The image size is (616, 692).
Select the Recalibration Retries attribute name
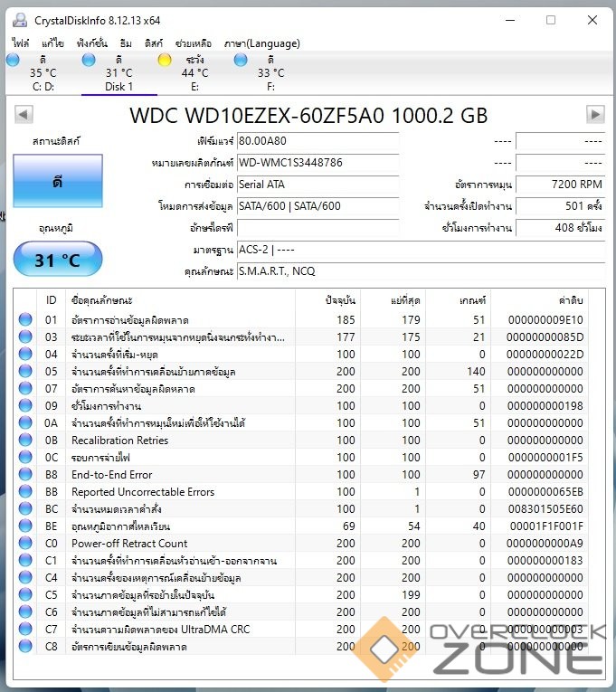[120, 440]
